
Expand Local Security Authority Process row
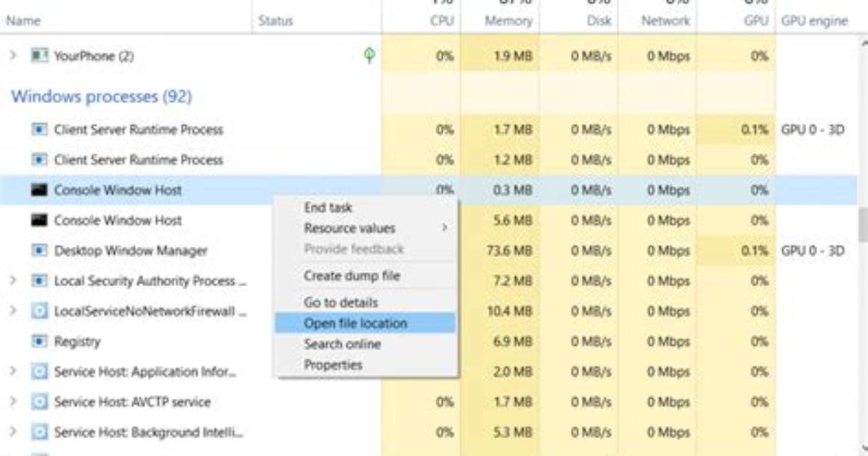13,280
